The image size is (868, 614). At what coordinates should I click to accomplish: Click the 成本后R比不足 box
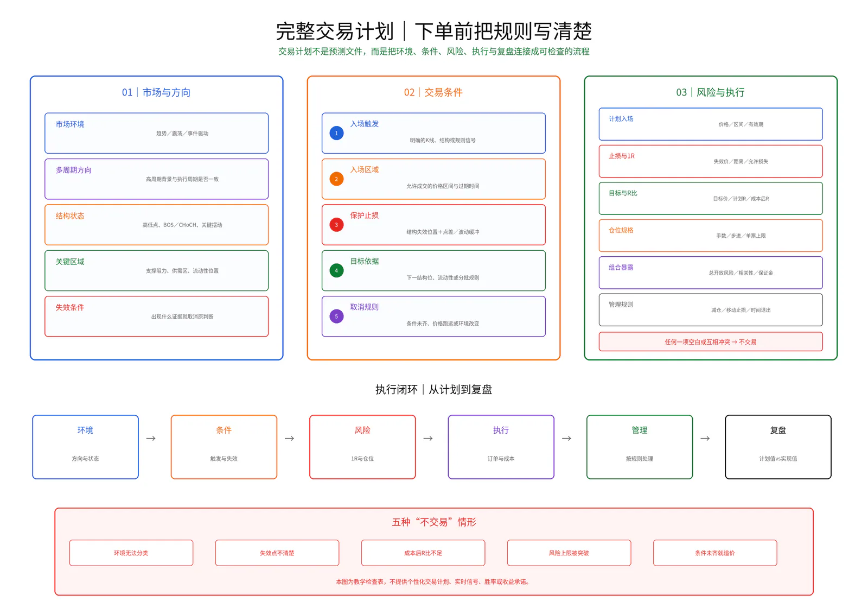click(x=423, y=553)
